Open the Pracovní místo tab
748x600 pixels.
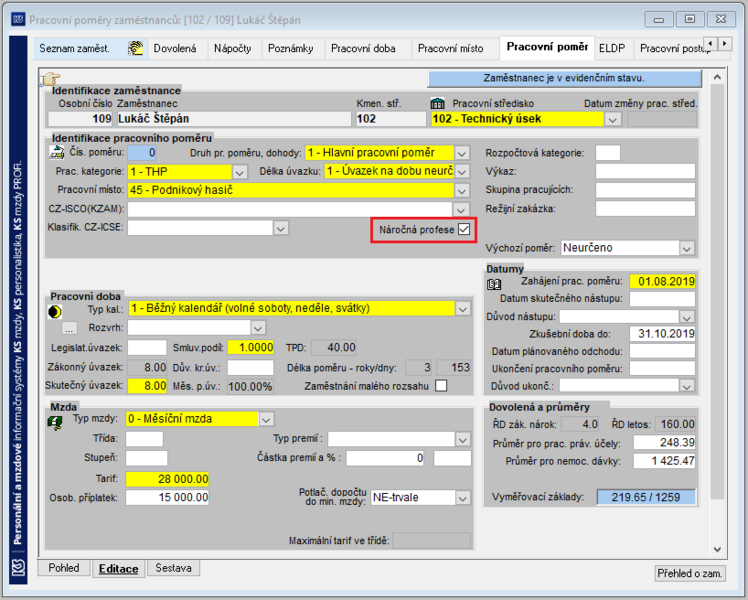[450, 48]
